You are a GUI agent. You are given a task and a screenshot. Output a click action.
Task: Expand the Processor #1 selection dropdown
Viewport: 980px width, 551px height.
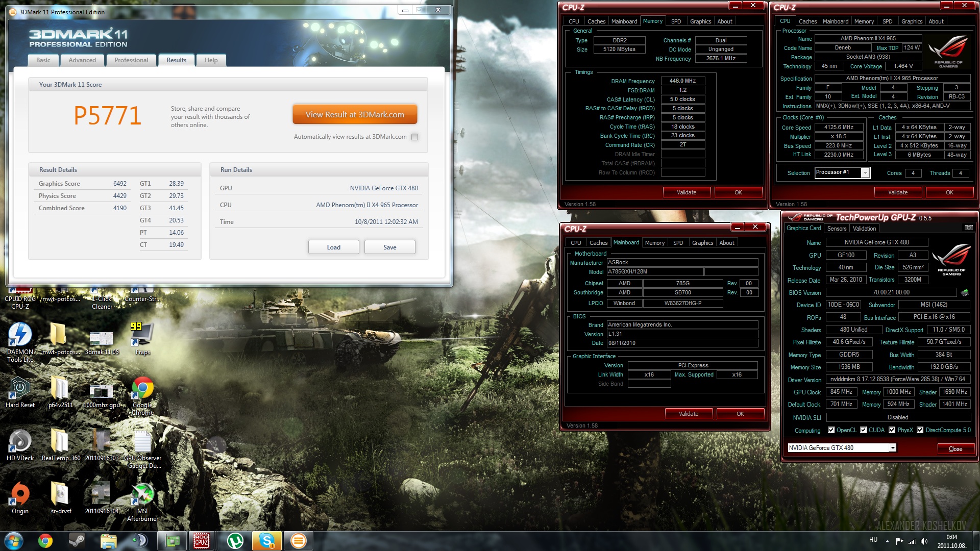865,173
